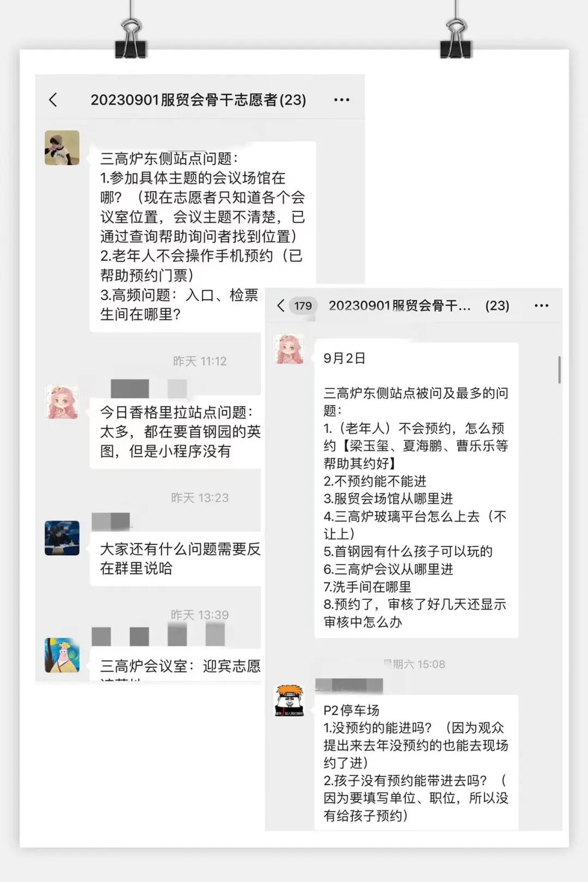Screen dimensions: 588x882
Task: Open three-dot menu in right chat header
Action: tap(541, 305)
